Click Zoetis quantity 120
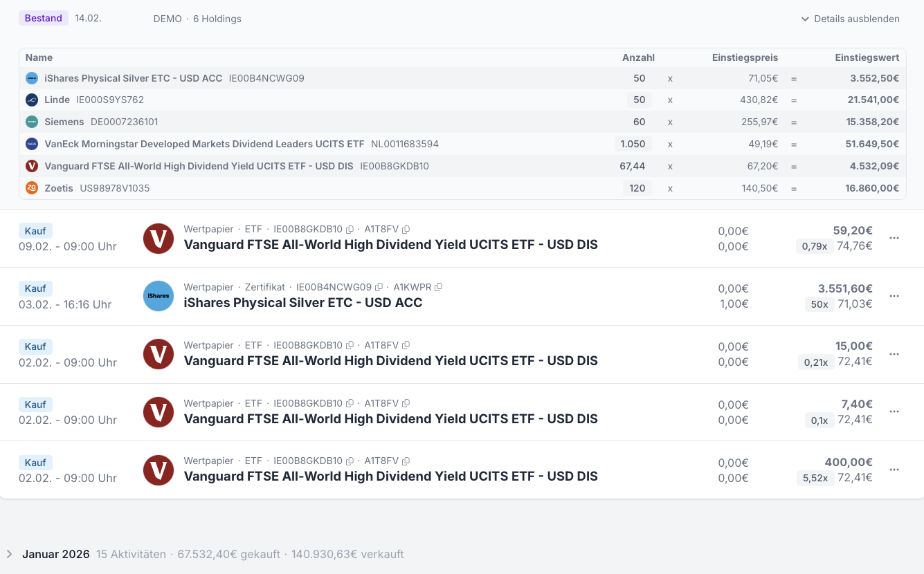The height and width of the screenshot is (574, 924). point(637,187)
